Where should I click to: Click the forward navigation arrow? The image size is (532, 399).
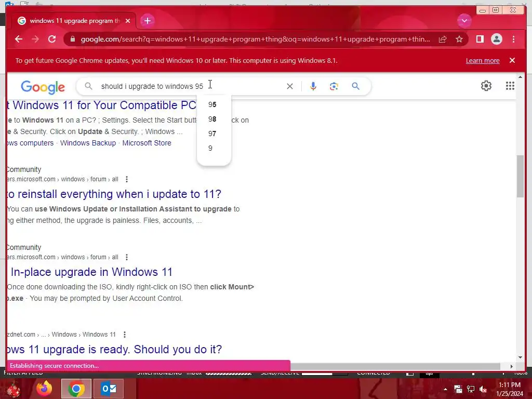pos(35,39)
